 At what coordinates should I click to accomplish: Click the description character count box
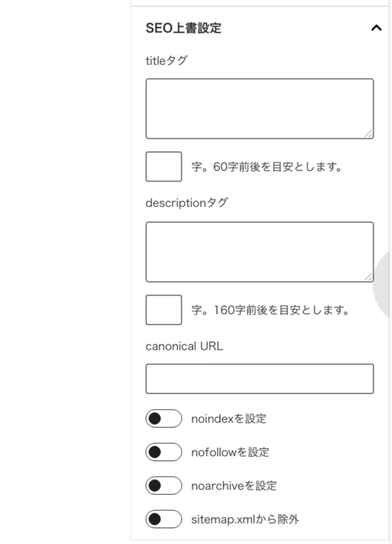tap(164, 310)
